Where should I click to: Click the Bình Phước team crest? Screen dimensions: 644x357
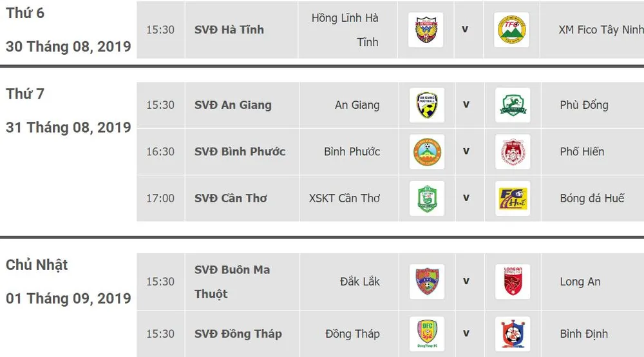tap(426, 151)
